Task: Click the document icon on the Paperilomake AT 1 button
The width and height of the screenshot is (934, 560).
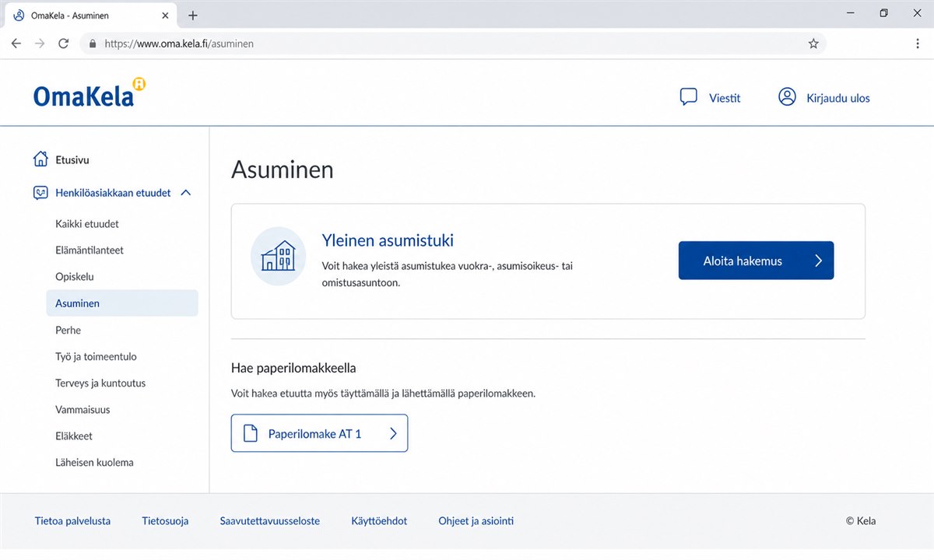Action: 250,434
